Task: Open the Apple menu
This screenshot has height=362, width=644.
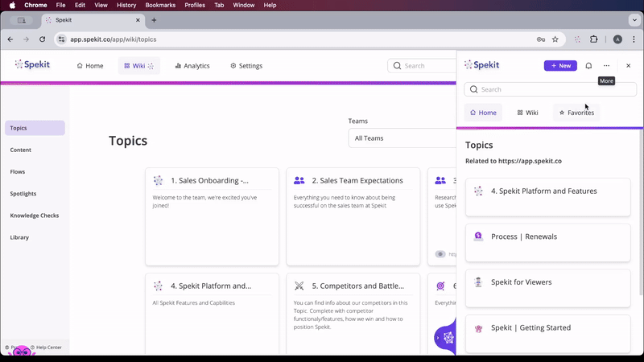Action: [x=12, y=5]
